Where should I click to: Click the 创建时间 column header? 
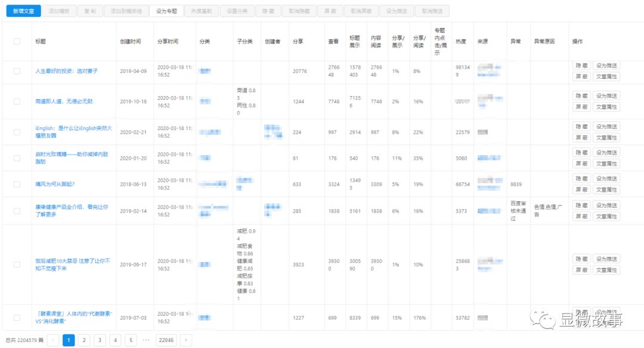[130, 42]
